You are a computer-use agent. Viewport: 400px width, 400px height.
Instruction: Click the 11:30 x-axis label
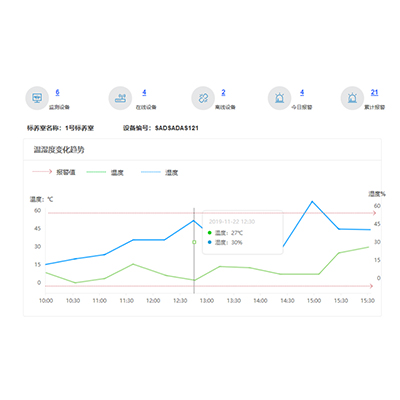pos(126,301)
